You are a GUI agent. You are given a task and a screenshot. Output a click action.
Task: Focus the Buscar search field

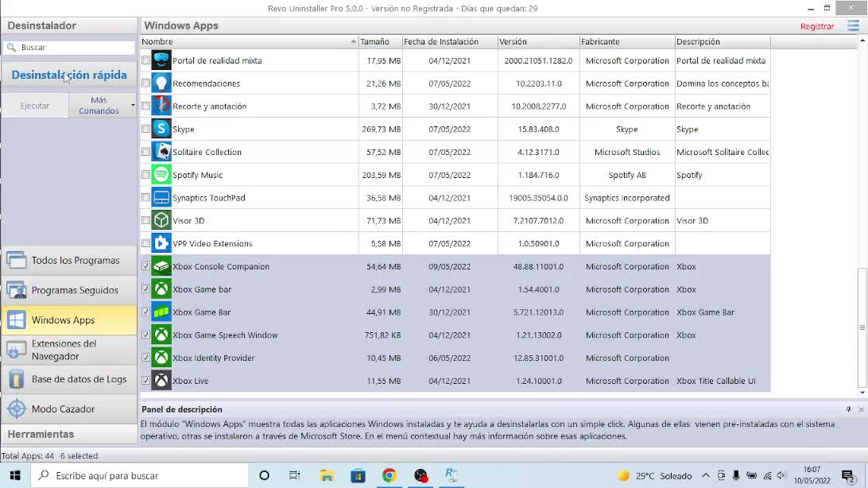(x=69, y=48)
